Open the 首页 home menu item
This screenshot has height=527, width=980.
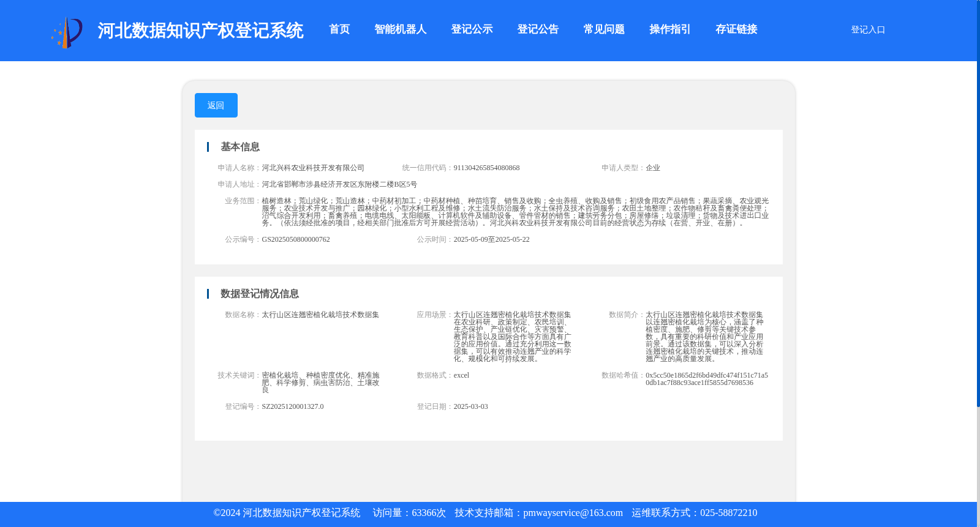click(339, 29)
